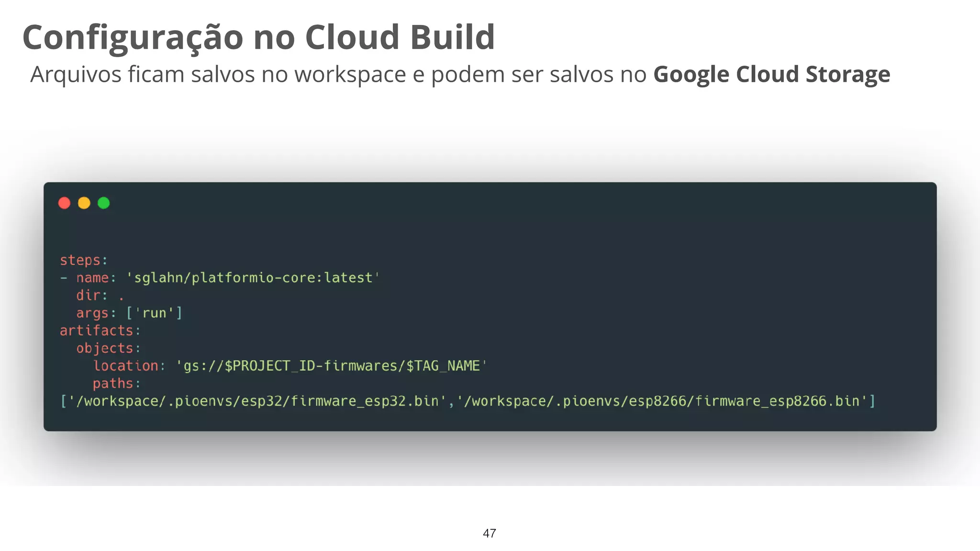
Task: Click the "steps:" key in the code
Action: tap(84, 260)
